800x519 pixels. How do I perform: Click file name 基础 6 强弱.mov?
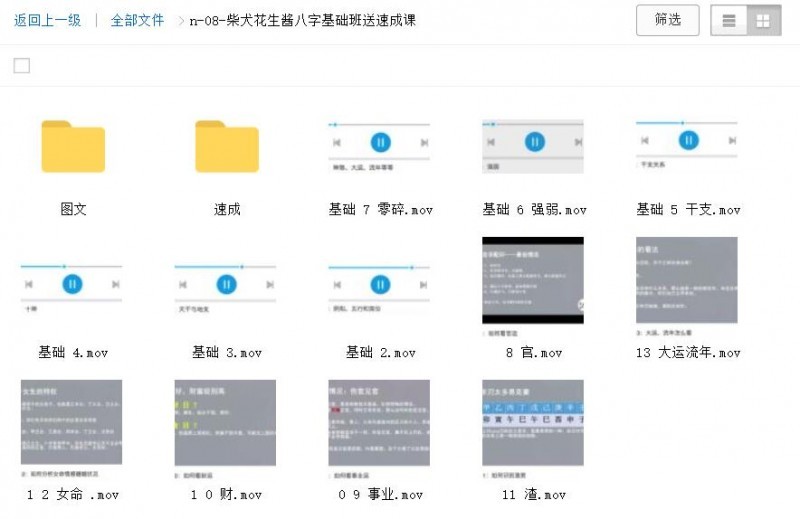pyautogui.click(x=535, y=209)
